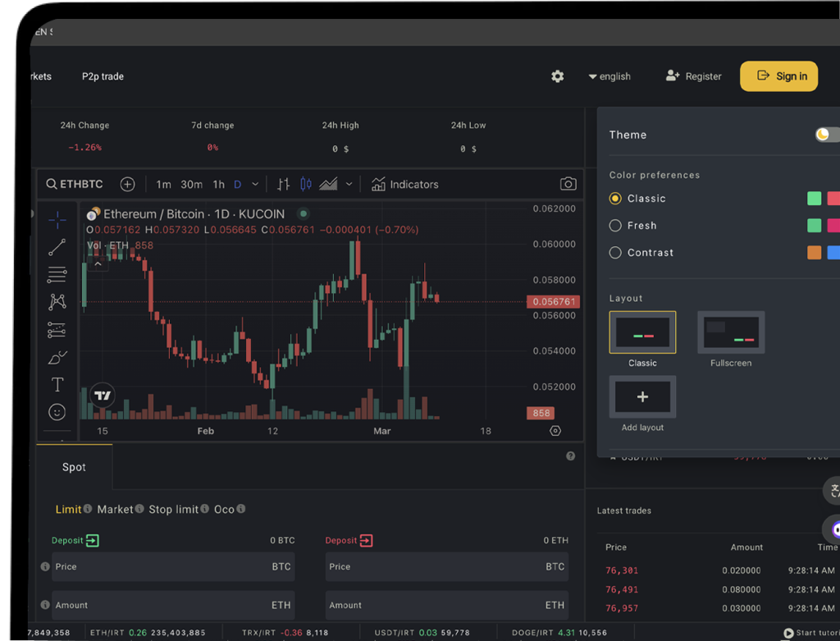Open the settings gear icon

pos(558,76)
